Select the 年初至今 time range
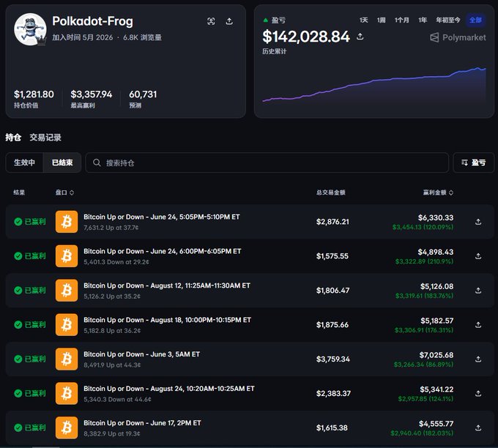Image resolution: width=498 pixels, height=448 pixels. (447, 20)
